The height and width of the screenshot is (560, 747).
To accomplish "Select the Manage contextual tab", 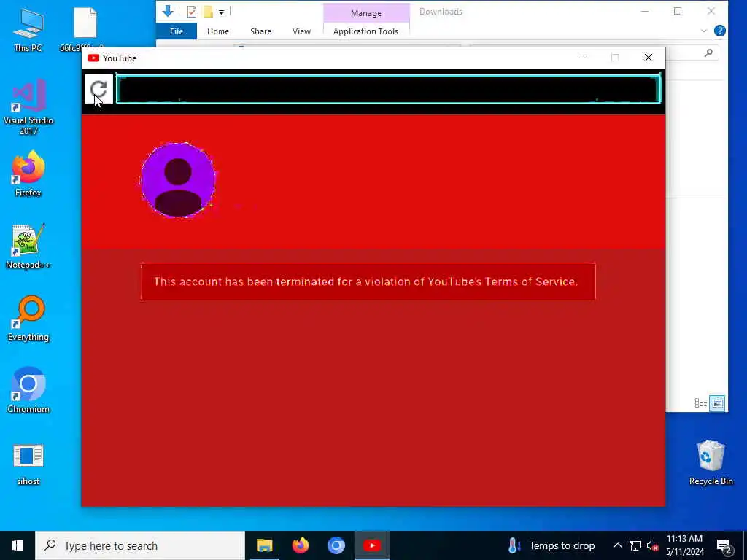I will 366,13.
